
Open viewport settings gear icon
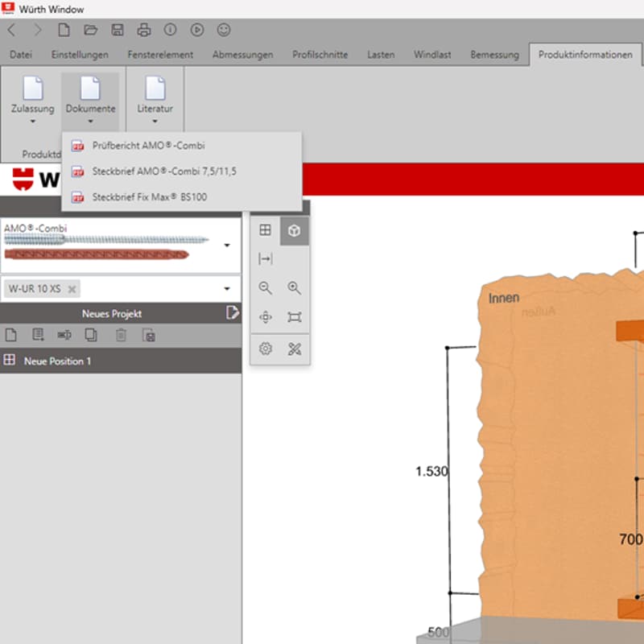[265, 349]
